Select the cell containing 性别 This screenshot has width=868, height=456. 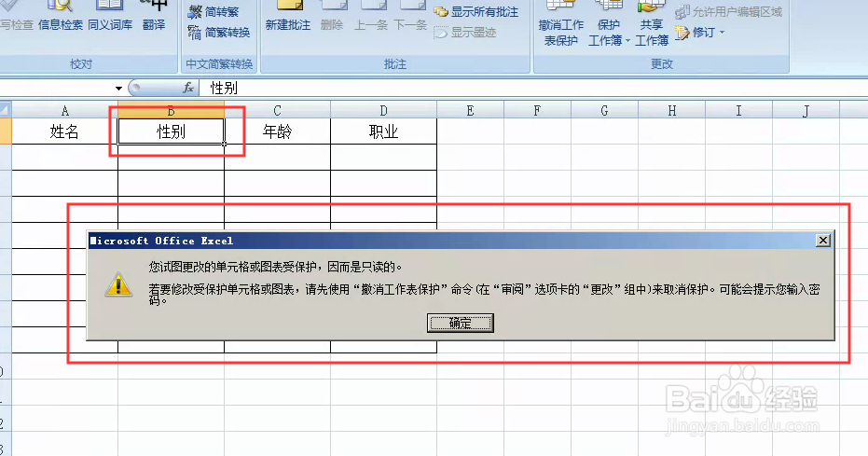[171, 131]
